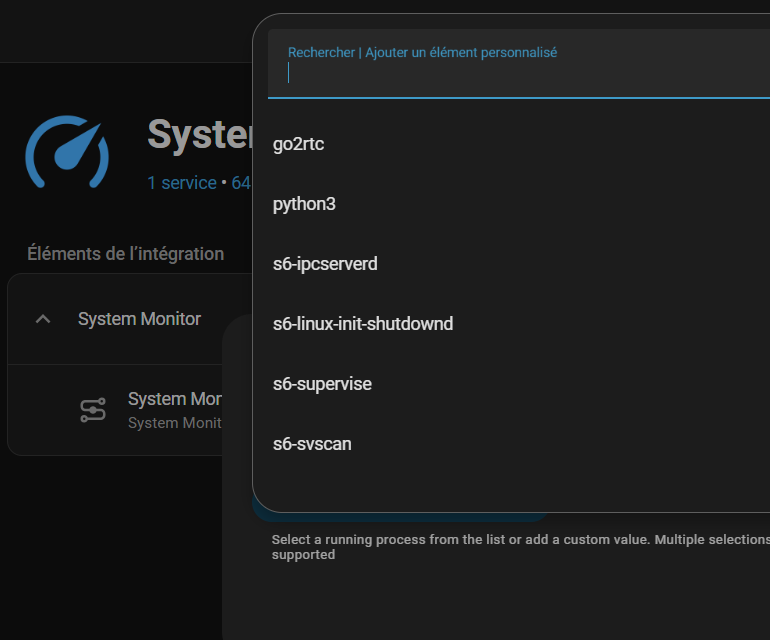Click the grey System Monitor entry subtitle
Image resolution: width=770 pixels, height=640 pixels.
pyautogui.click(x=174, y=423)
